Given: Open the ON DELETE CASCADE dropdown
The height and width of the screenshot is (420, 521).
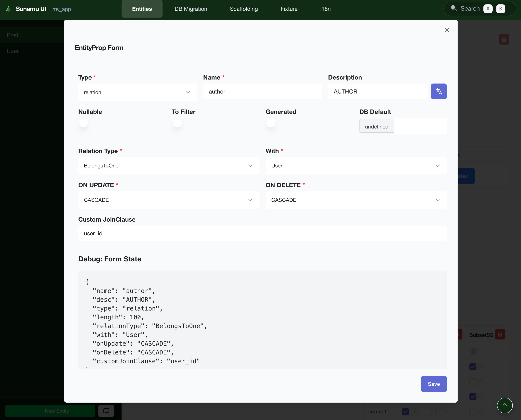Looking at the screenshot, I should pos(356,200).
